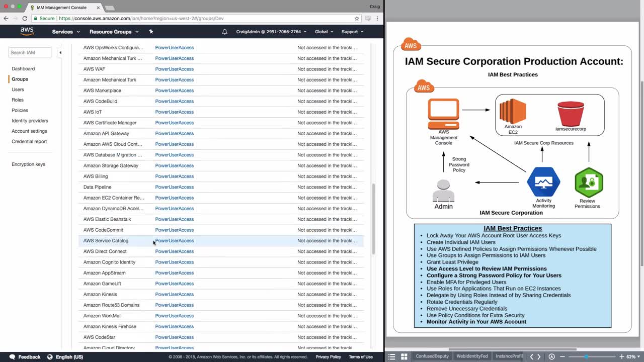644x362 pixels.
Task: Click the Activity Monitoring icon in diagram
Action: 543,182
